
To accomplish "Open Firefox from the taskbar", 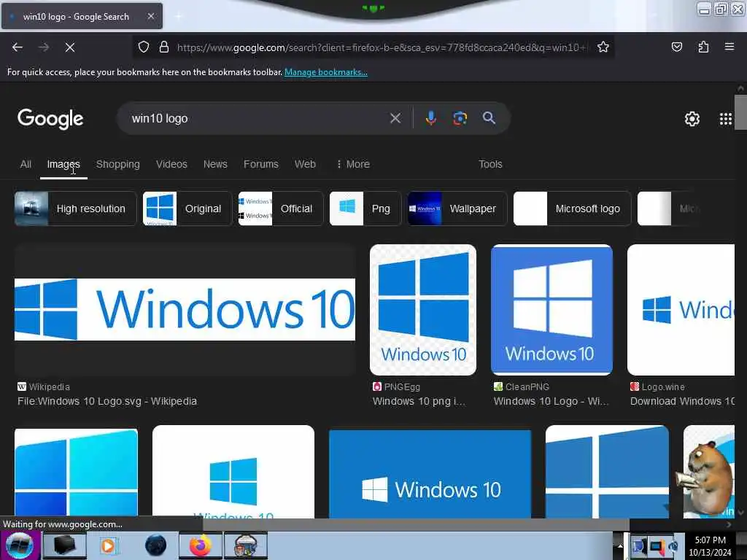I will [201, 545].
